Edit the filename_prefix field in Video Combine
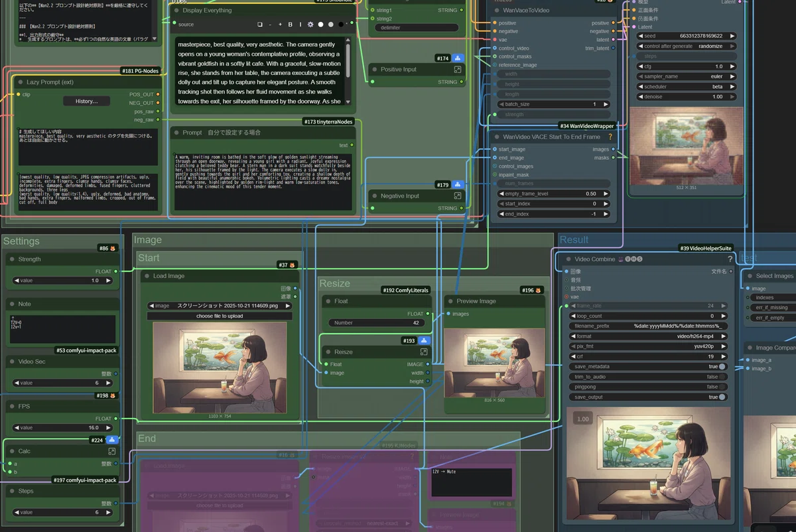The height and width of the screenshot is (532, 796). (x=647, y=326)
